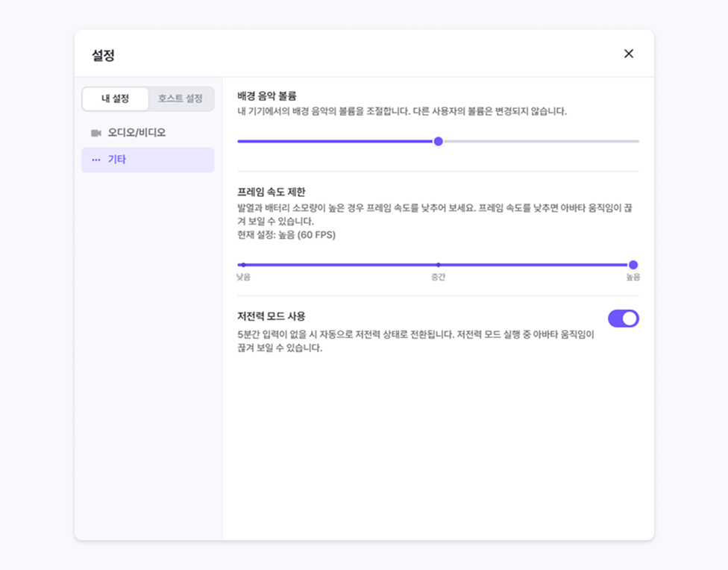
Task: Close the 설정 dialog with the X
Action: click(629, 54)
